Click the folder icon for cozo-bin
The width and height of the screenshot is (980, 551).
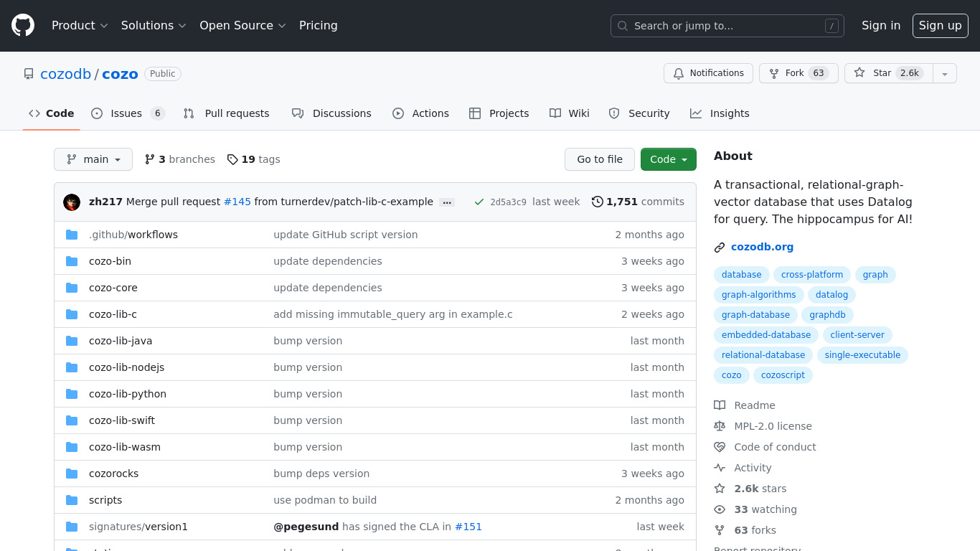pyautogui.click(x=72, y=261)
